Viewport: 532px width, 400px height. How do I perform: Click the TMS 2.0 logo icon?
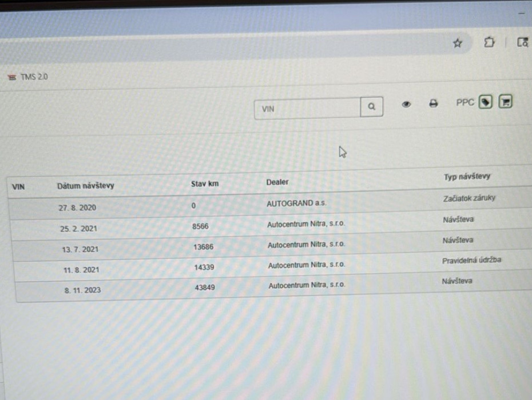coord(12,77)
